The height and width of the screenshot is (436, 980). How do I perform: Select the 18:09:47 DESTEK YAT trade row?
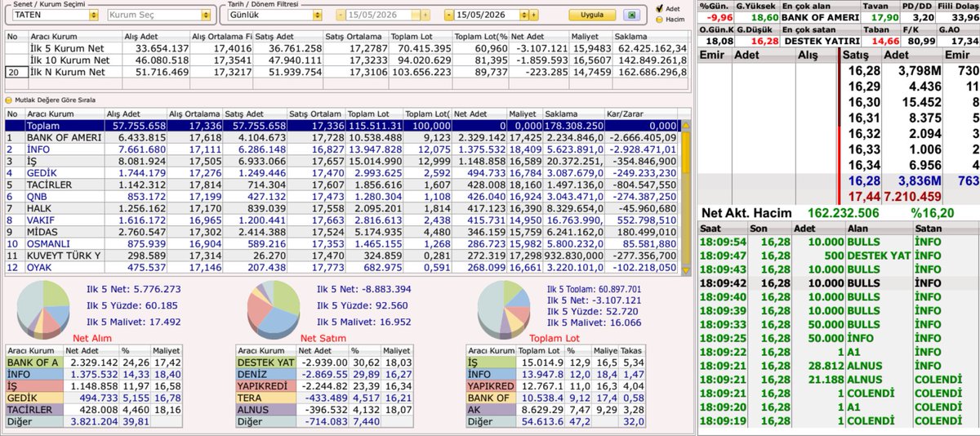839,255
